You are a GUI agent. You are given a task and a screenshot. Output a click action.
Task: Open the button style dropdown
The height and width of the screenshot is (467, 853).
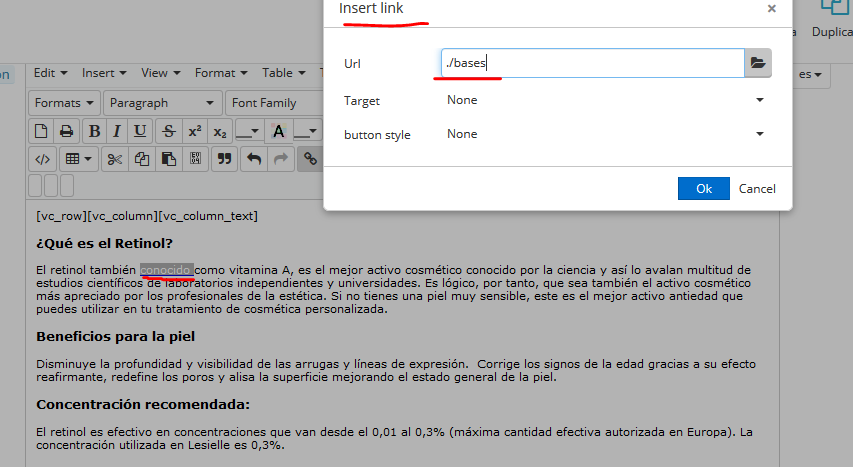[x=605, y=134]
